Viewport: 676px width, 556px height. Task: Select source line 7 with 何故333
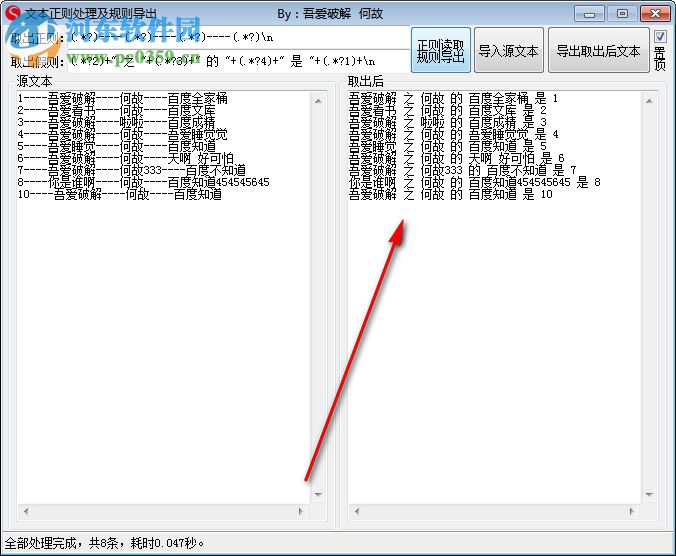(x=131, y=170)
